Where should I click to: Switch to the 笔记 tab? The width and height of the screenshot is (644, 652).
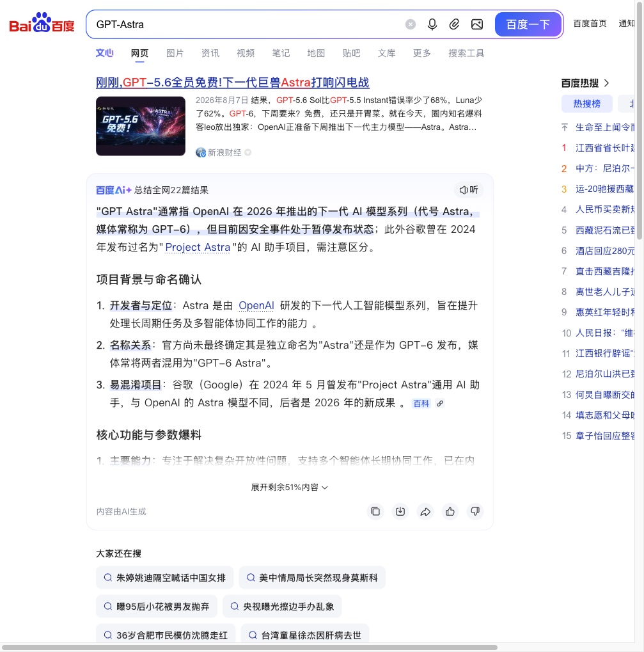click(x=281, y=53)
